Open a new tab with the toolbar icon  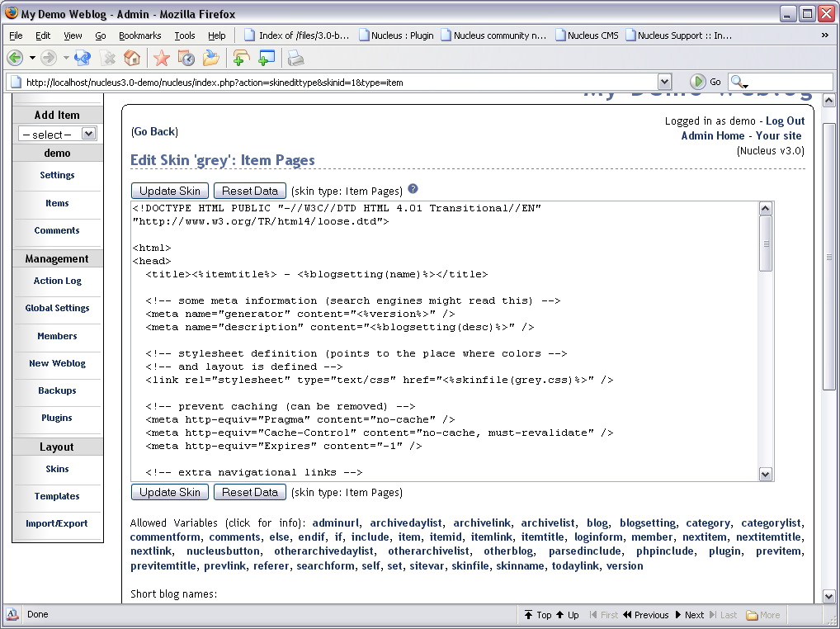click(242, 58)
